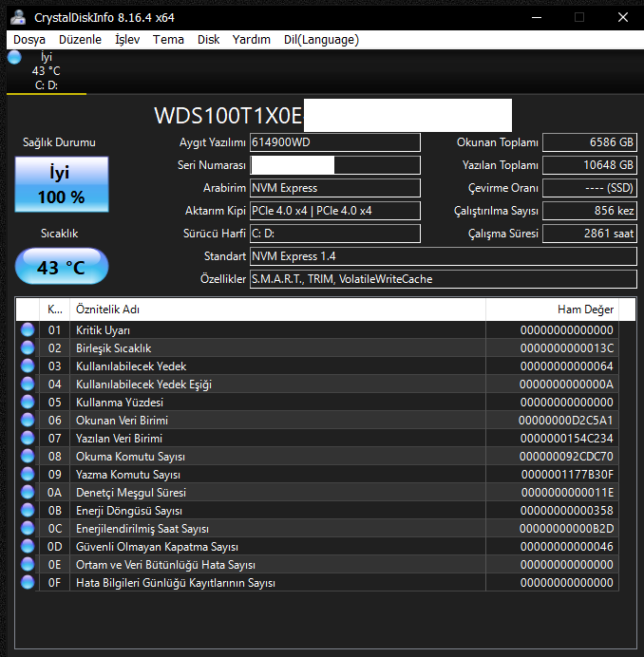This screenshot has width=644, height=657.
Task: Close the CrystalDiskInfo window
Action: tap(623, 17)
